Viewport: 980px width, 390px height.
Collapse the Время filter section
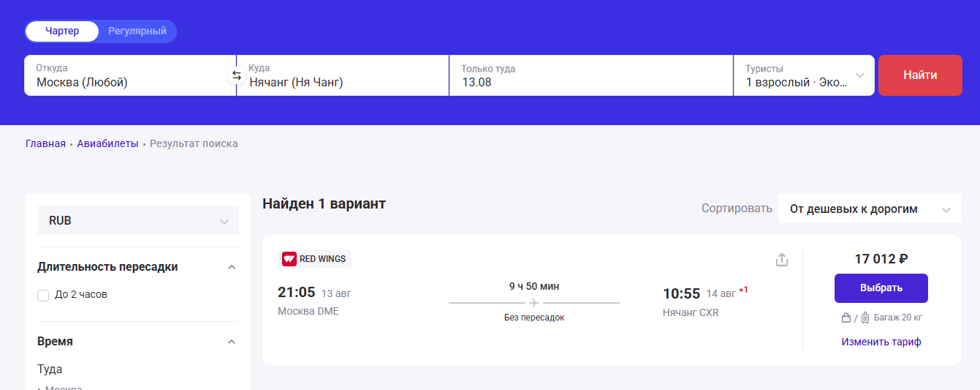(x=232, y=342)
